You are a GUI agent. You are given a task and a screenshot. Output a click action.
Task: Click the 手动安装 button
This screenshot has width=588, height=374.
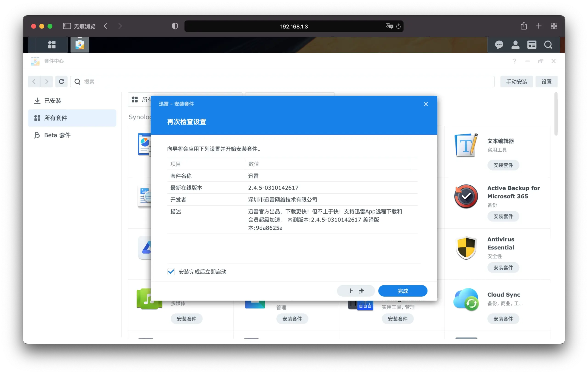[x=517, y=82]
